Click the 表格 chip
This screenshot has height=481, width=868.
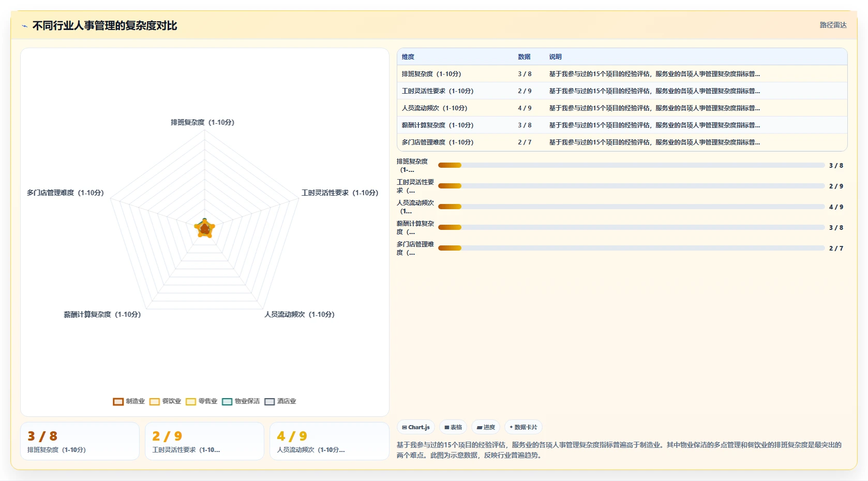(x=453, y=427)
